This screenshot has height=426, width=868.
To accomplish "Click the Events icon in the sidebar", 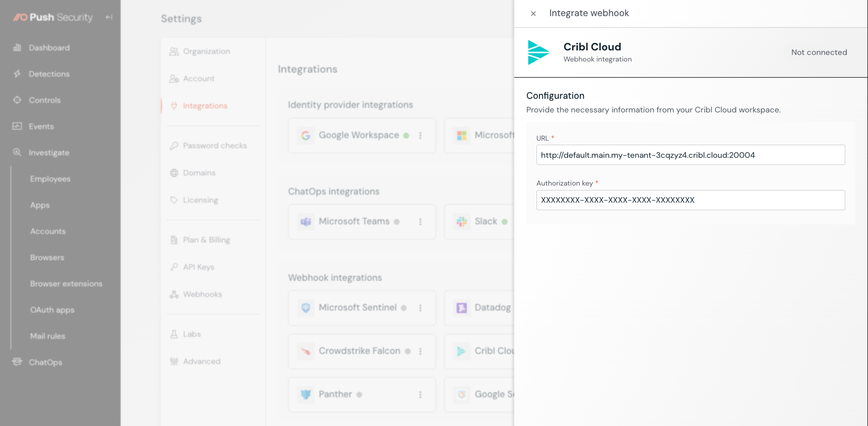I will pyautogui.click(x=17, y=126).
